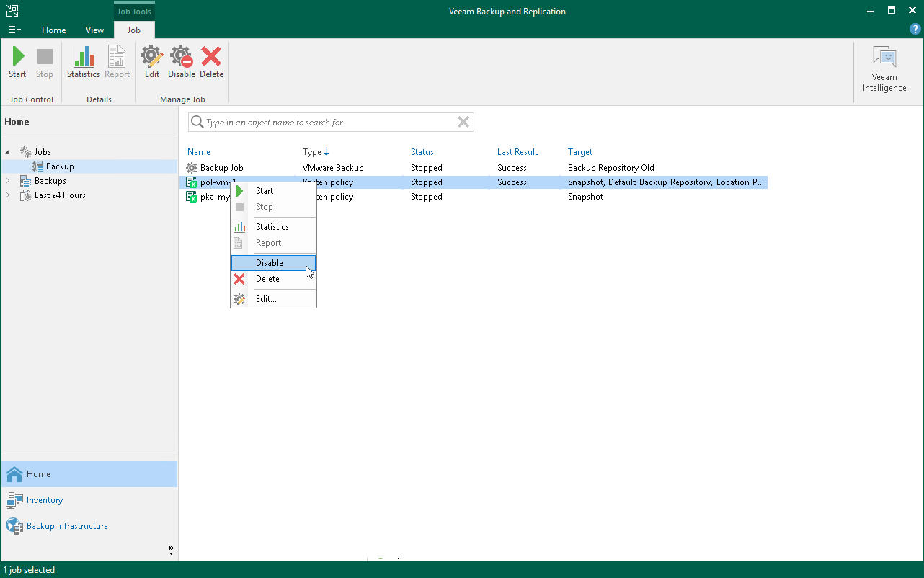Click the Backup Infrastructure icon
Viewport: 924px width, 578px height.
(14, 526)
